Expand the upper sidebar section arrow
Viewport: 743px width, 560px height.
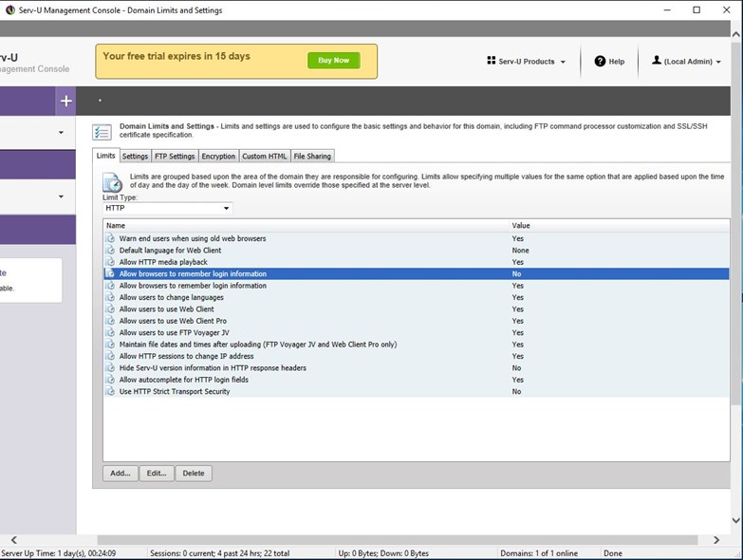pyautogui.click(x=61, y=133)
